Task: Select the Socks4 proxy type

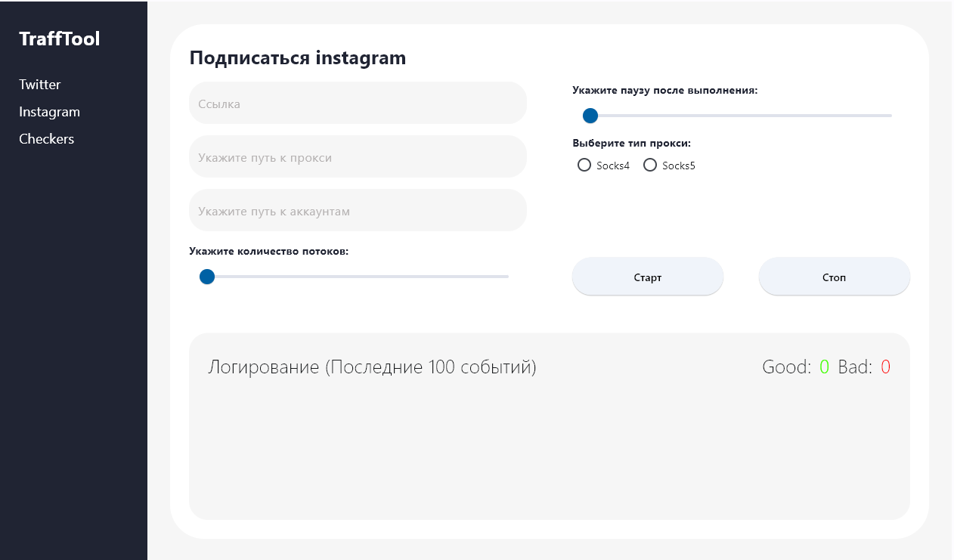Action: [584, 166]
